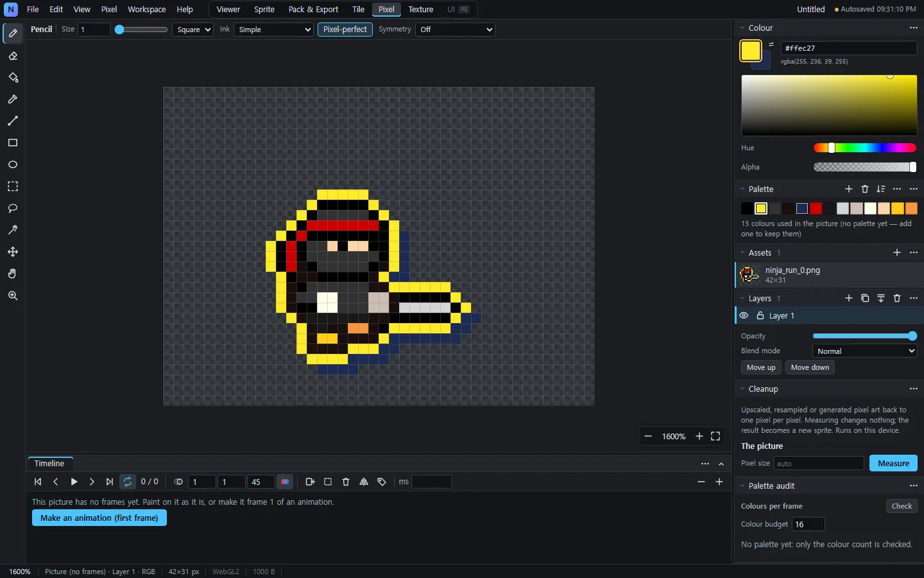Select the Eraser tool
The height and width of the screenshot is (578, 924).
[x=13, y=56]
